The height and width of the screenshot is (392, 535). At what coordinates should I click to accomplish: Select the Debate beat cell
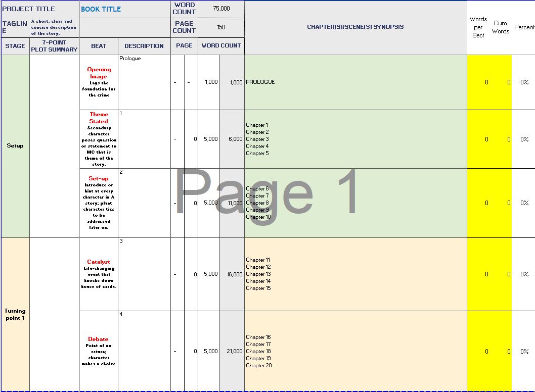point(99,351)
